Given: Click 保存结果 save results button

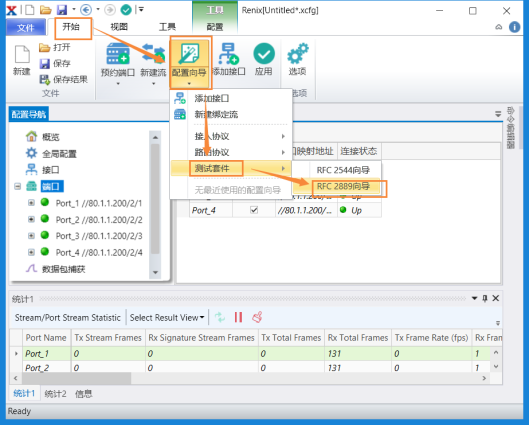Looking at the screenshot, I should click(63, 79).
